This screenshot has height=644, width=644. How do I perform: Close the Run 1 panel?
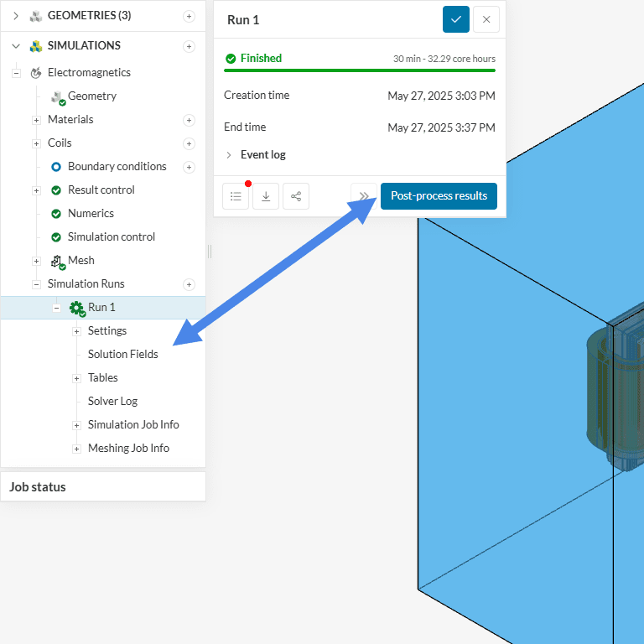point(486,19)
